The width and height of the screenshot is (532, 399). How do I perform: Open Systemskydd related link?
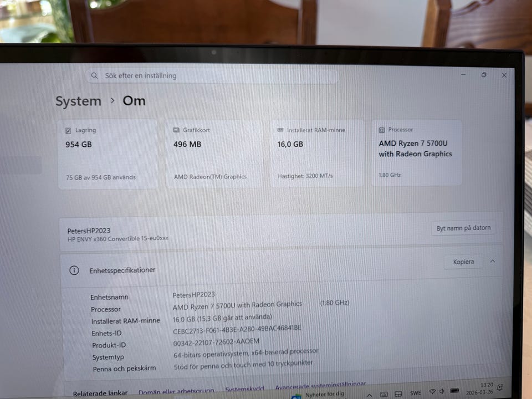244,388
